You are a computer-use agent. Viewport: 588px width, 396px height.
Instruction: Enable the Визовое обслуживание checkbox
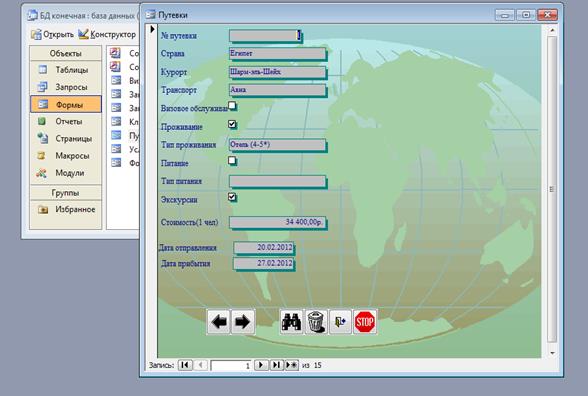(232, 106)
